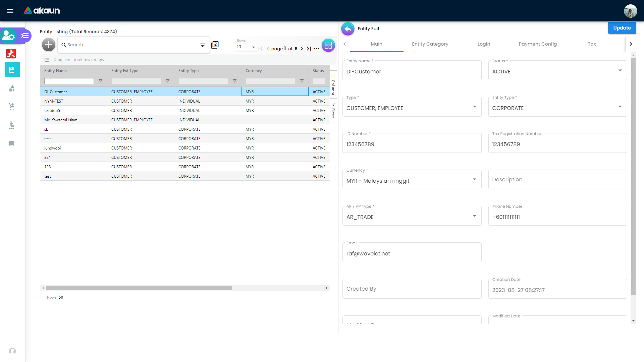
Task: Switch to the Payment Config tab
Action: [x=538, y=44]
